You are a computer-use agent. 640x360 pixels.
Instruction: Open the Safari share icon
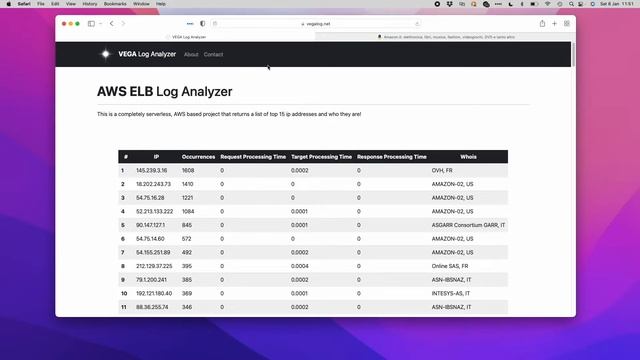click(x=542, y=24)
